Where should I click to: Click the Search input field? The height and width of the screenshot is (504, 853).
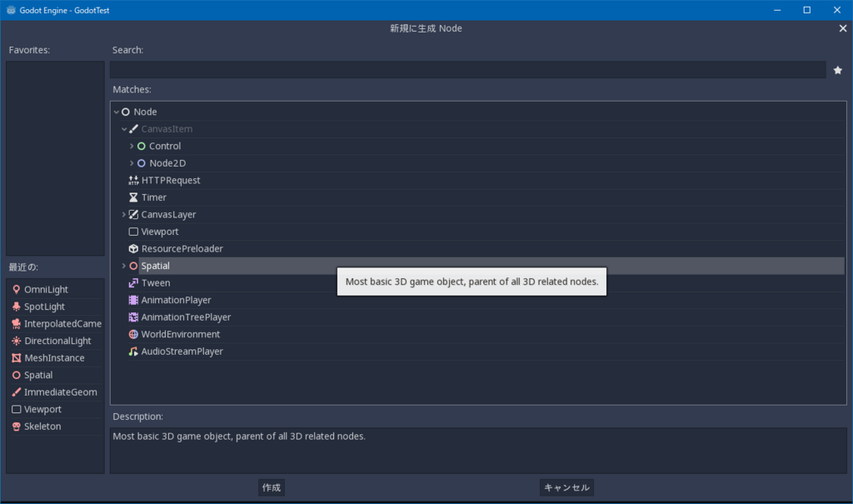(x=468, y=70)
